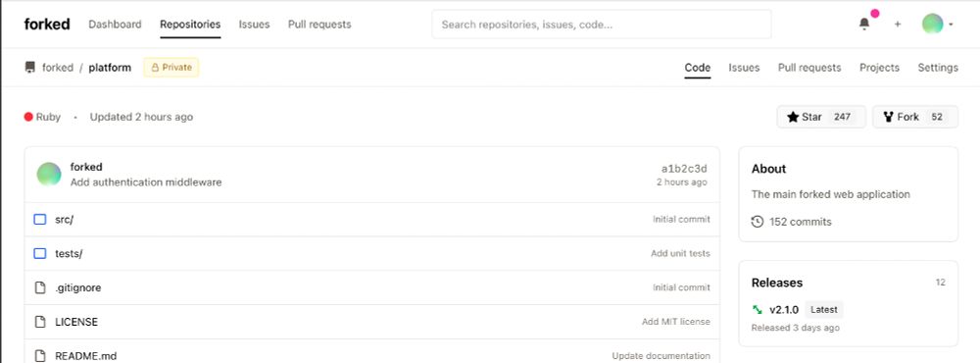Click the .gitignore file icon

click(x=40, y=287)
